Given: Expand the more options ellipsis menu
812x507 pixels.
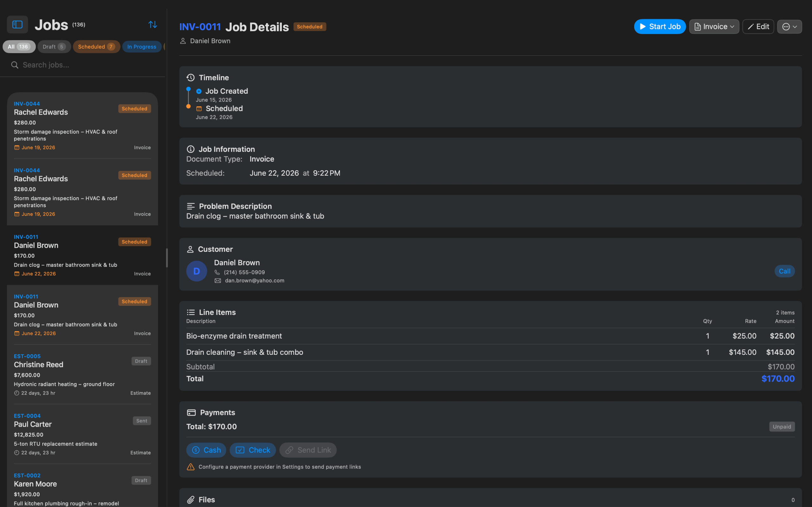Looking at the screenshot, I should point(789,27).
